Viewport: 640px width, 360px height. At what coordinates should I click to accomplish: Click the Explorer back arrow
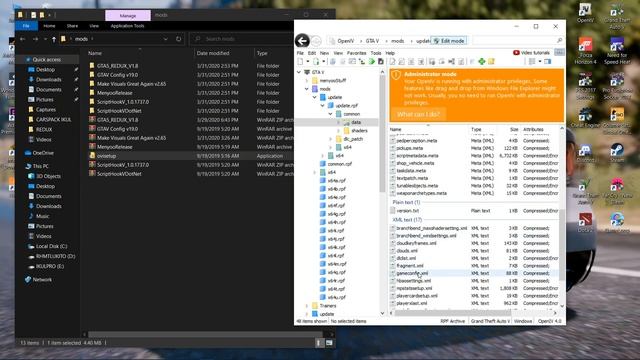(23, 39)
